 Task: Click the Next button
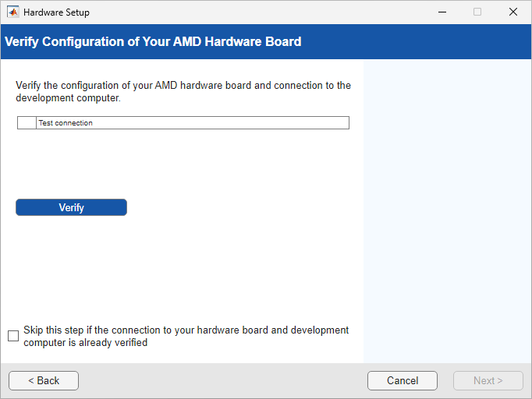[488, 380]
